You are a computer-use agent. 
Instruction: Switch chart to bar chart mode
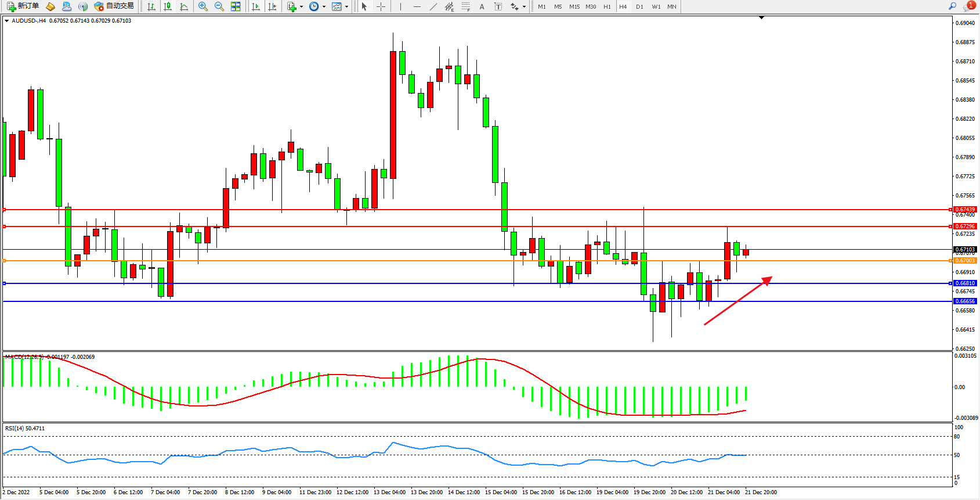[151, 6]
